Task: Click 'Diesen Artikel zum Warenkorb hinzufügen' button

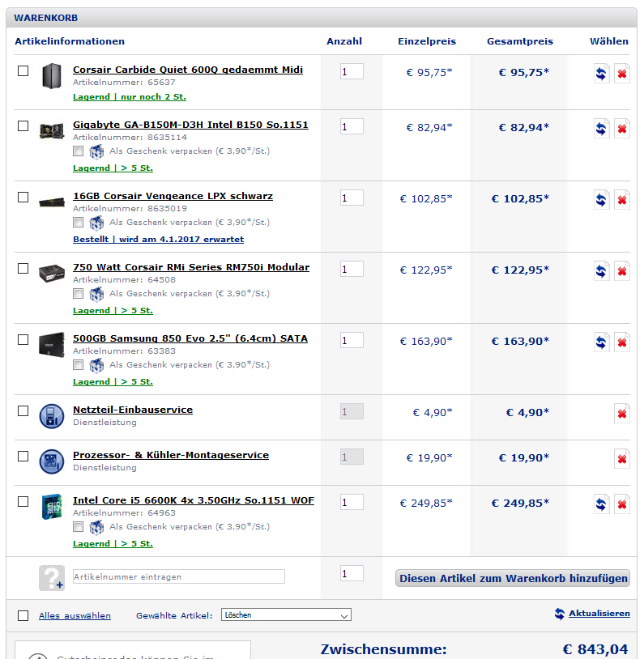Action: click(513, 578)
